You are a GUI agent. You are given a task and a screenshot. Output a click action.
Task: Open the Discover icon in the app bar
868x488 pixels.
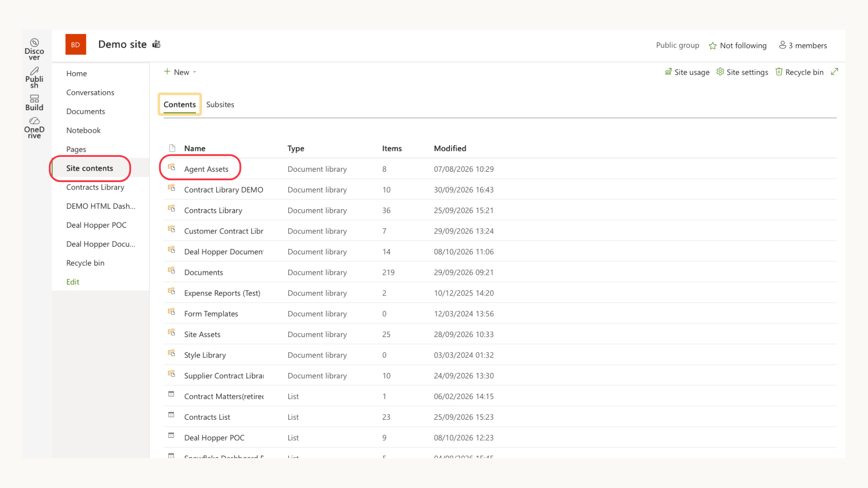(x=34, y=43)
